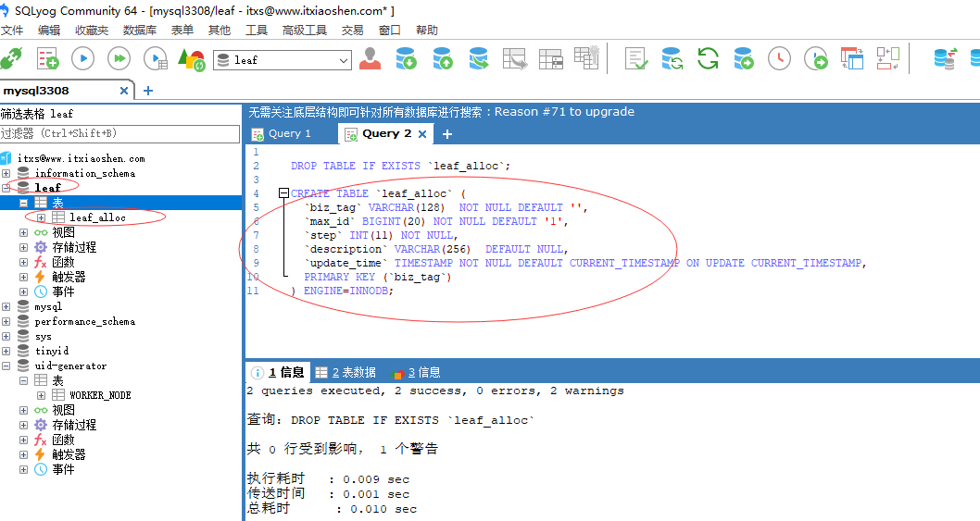Image resolution: width=980 pixels, height=521 pixels.
Task: Collapse the leaf database node
Action: click(x=6, y=188)
